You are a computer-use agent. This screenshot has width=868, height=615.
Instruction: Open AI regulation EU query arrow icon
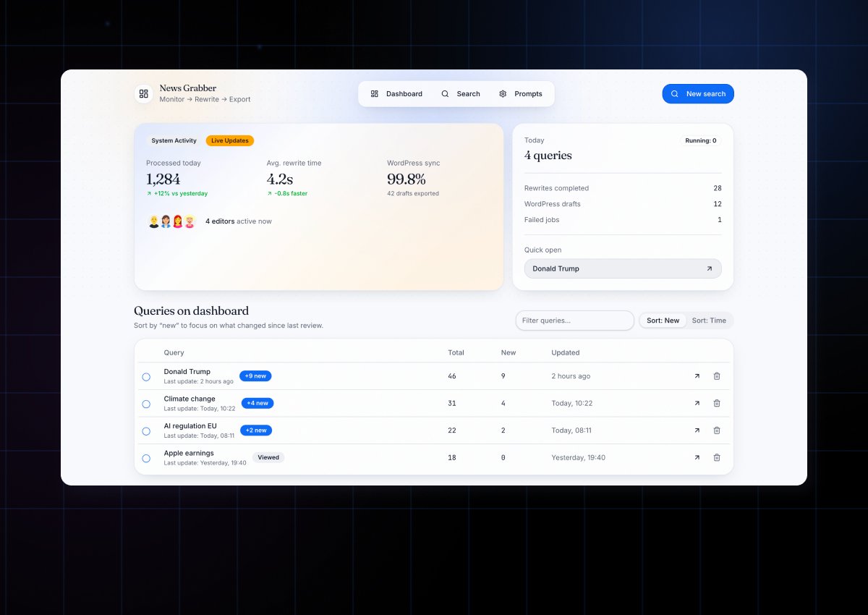pos(697,430)
